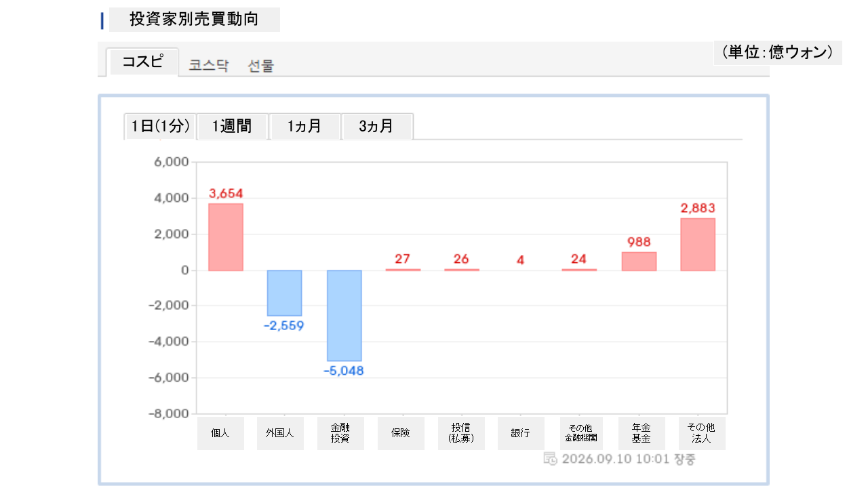868x488 pixels.
Task: Click the clock icon beside the timestamp
Action: coord(550,459)
